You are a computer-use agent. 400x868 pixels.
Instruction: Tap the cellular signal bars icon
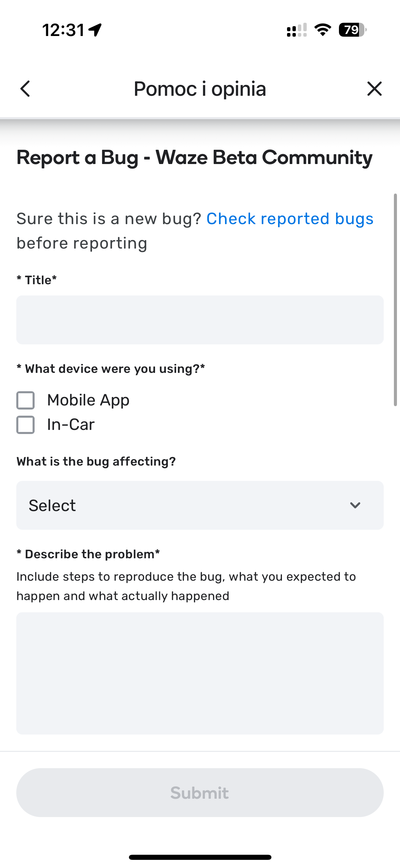[x=297, y=30]
